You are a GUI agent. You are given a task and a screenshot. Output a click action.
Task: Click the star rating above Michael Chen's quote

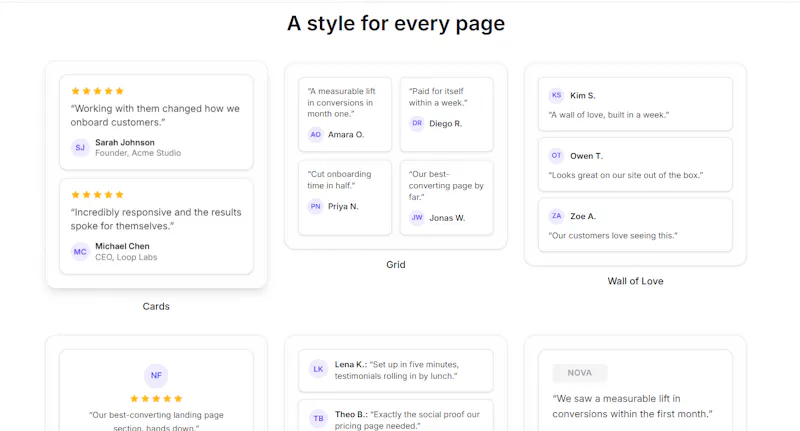click(97, 195)
